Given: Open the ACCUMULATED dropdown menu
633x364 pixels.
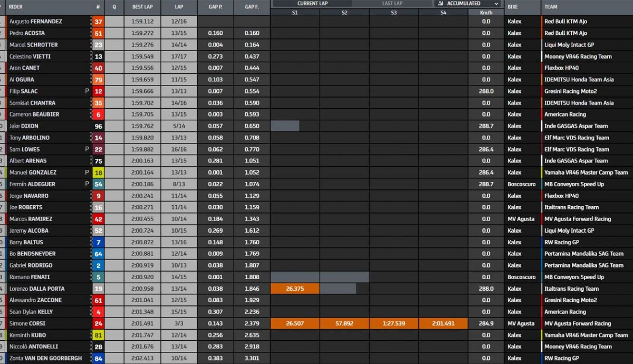Looking at the screenshot, I should (x=467, y=3).
